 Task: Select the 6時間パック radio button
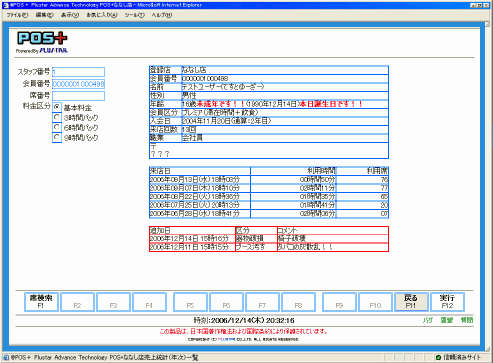pos(57,127)
